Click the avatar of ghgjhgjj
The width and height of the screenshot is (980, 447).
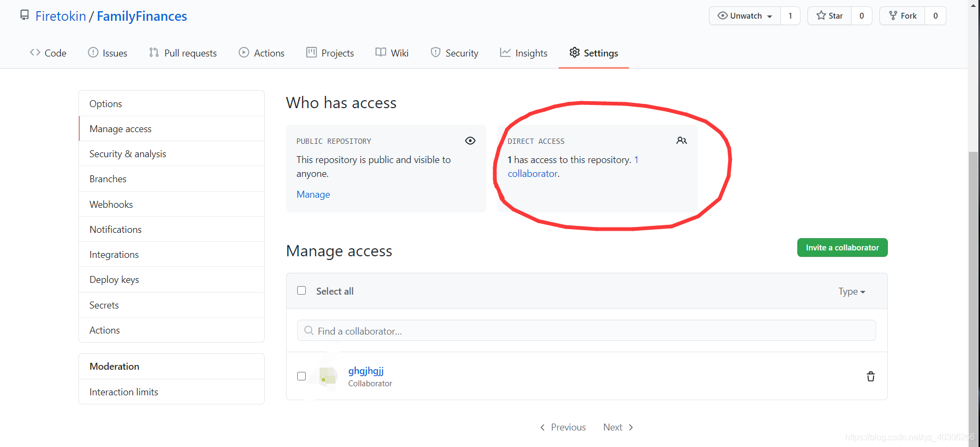click(328, 376)
